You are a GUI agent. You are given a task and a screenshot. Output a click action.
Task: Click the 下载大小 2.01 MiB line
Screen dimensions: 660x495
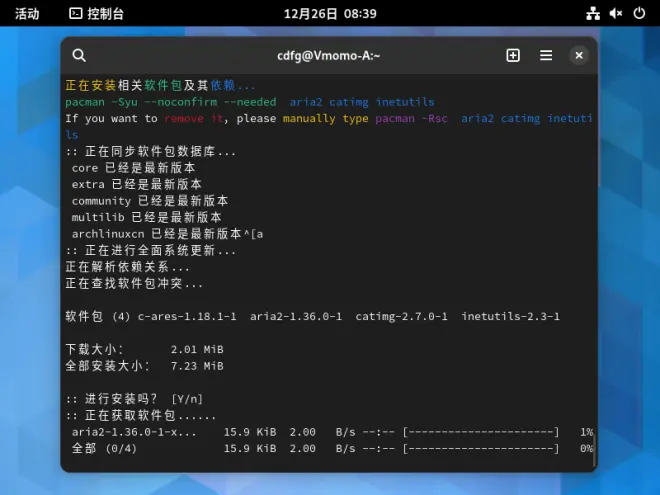(144, 349)
